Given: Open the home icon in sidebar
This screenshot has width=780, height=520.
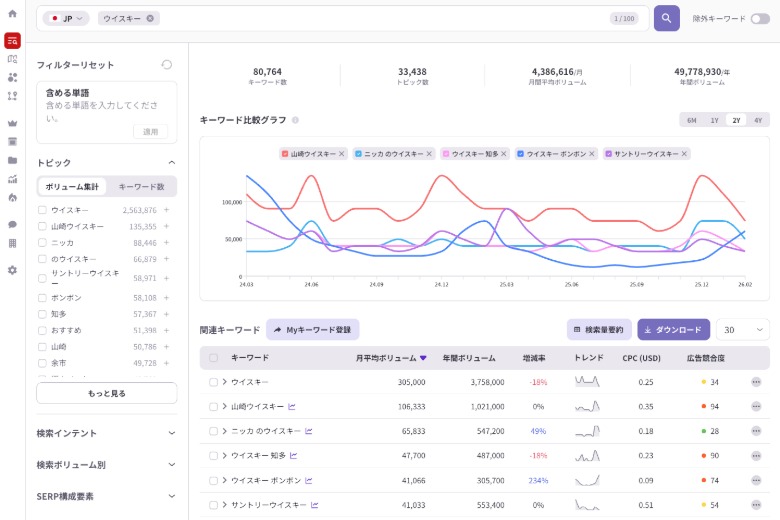Looking at the screenshot, I should [12, 14].
